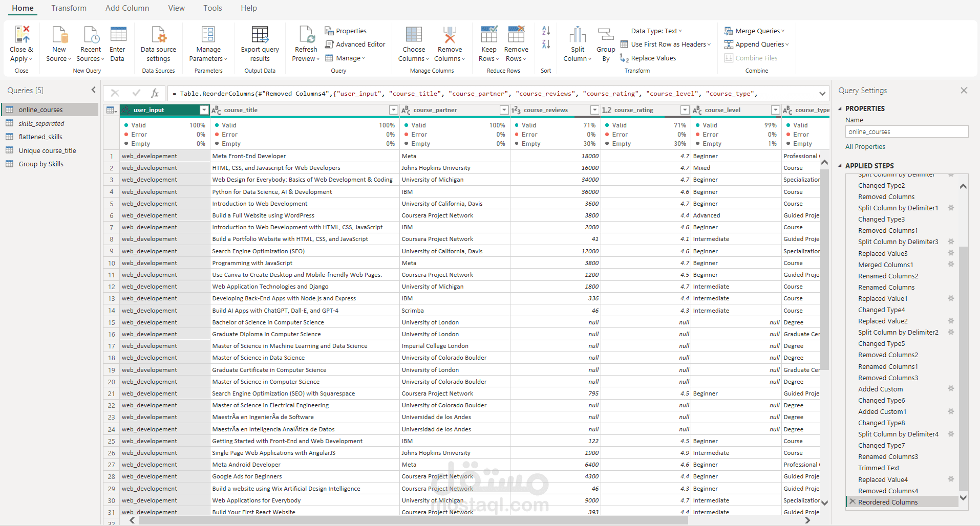The width and height of the screenshot is (980, 526).
Task: Open course_partner column filter dropdown
Action: (x=504, y=110)
